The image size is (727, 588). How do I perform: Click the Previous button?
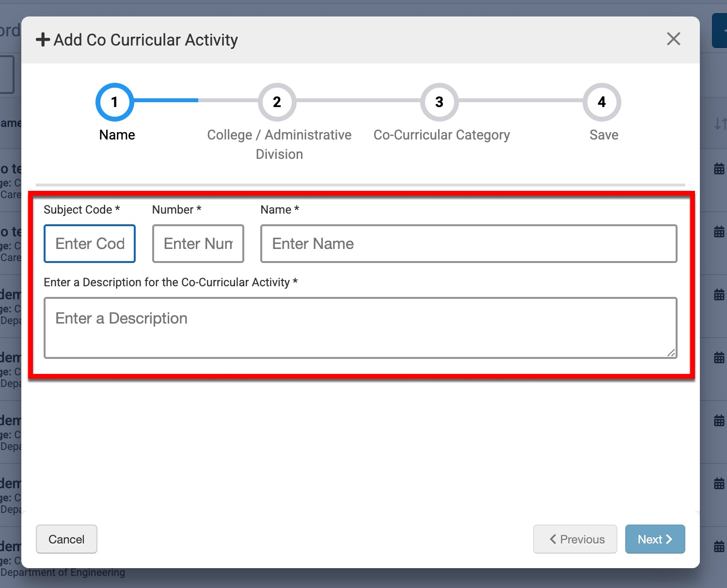point(575,539)
